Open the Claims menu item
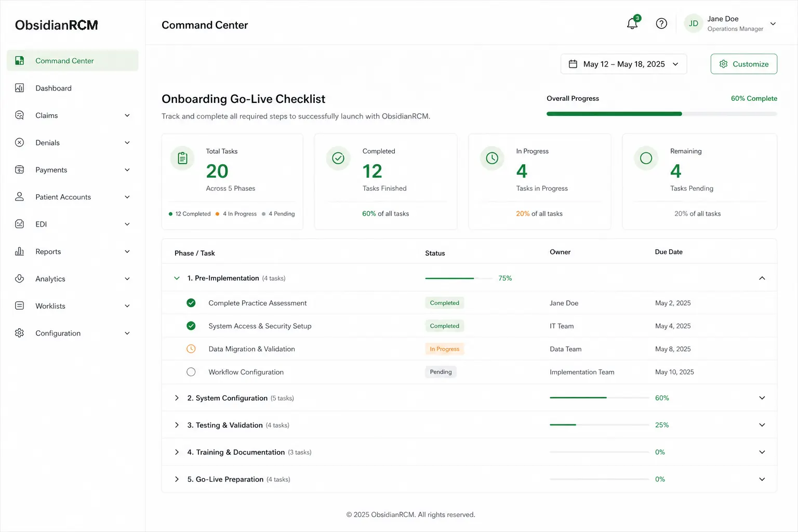Screen dimensions: 798x532 tap(73, 115)
